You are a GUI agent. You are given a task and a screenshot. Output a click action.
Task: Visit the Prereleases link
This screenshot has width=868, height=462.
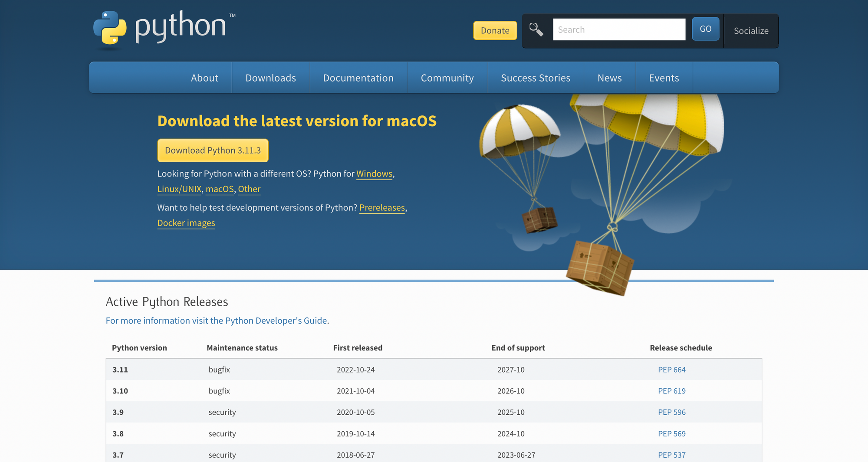pyautogui.click(x=382, y=208)
